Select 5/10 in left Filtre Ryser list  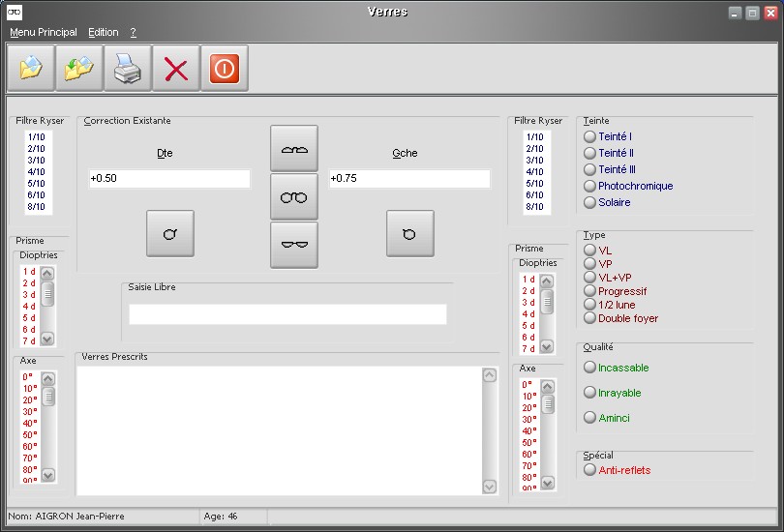tap(37, 184)
